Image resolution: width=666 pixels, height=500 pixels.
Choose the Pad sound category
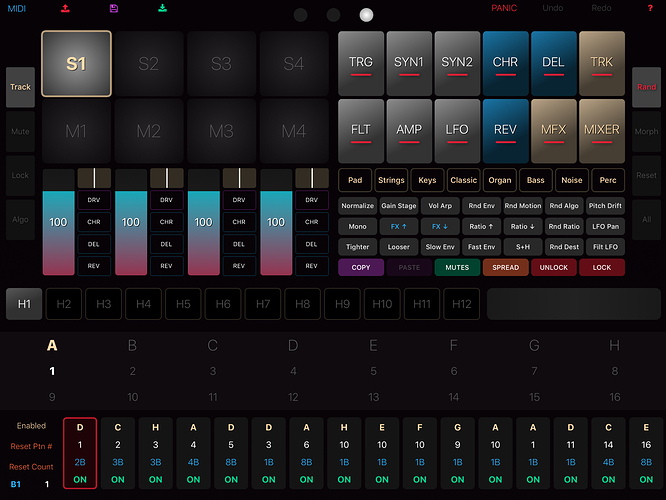coord(355,180)
